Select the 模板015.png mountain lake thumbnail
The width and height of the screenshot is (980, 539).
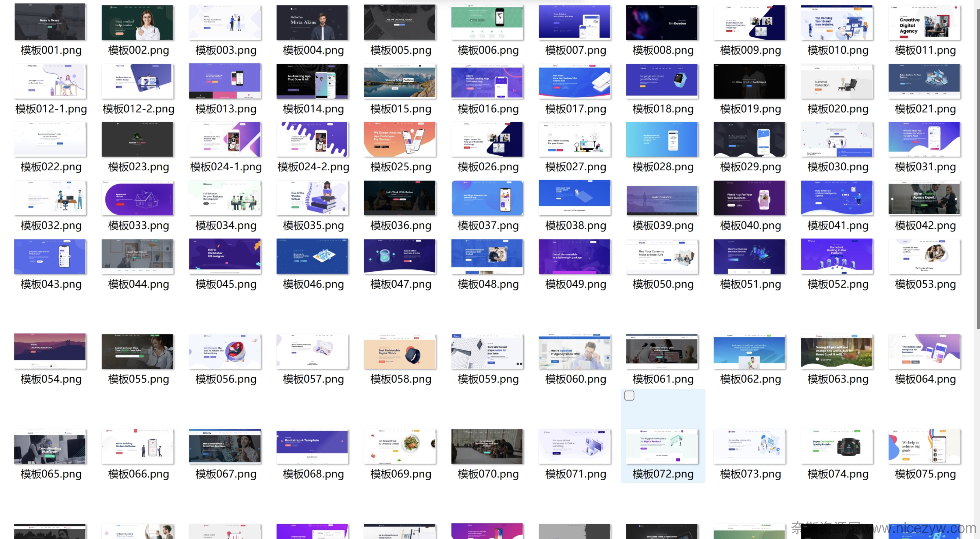400,81
